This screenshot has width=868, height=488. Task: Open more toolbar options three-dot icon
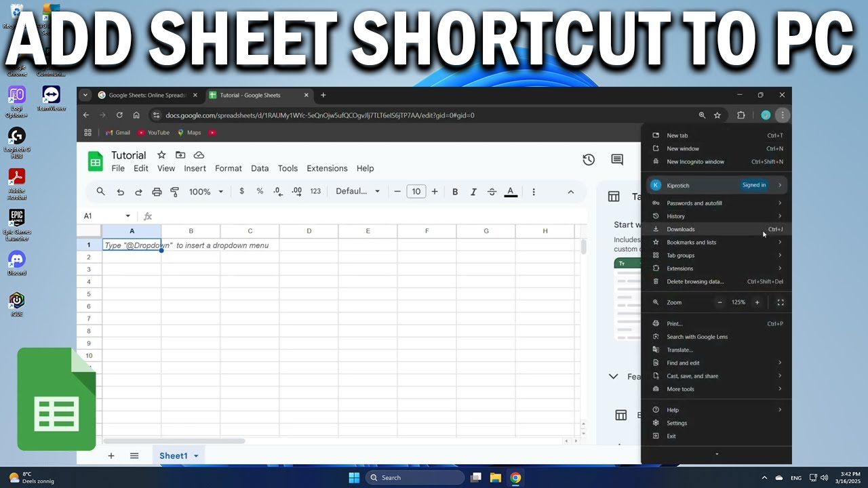[x=534, y=192]
